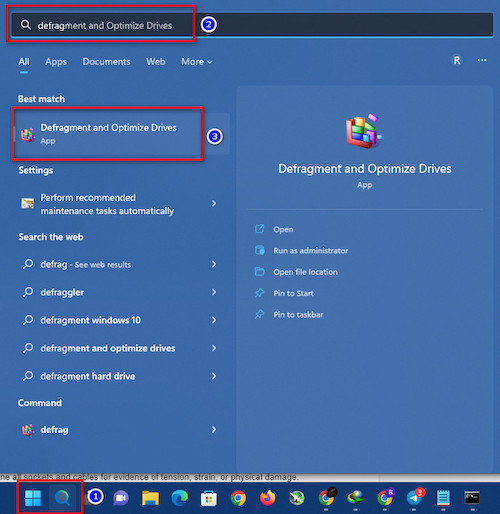The image size is (500, 514).
Task: Expand arrow next to defragment windows 10
Action: click(x=214, y=320)
